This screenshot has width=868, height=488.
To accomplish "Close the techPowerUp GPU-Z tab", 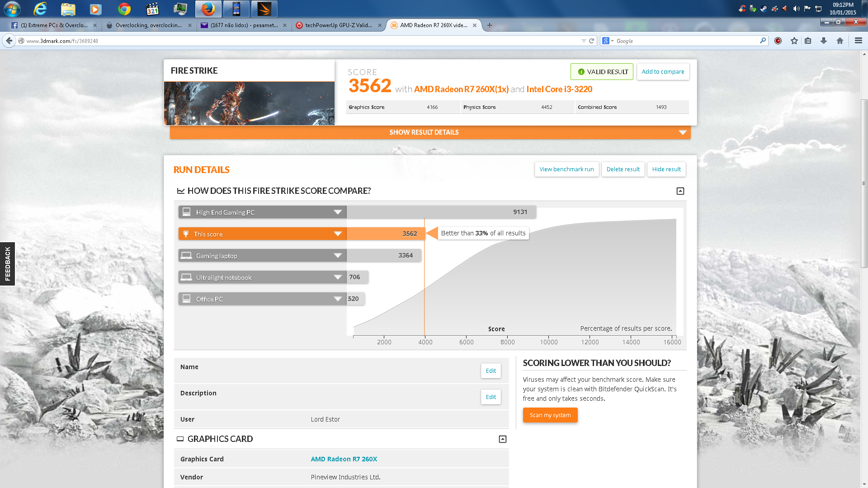I will 380,25.
